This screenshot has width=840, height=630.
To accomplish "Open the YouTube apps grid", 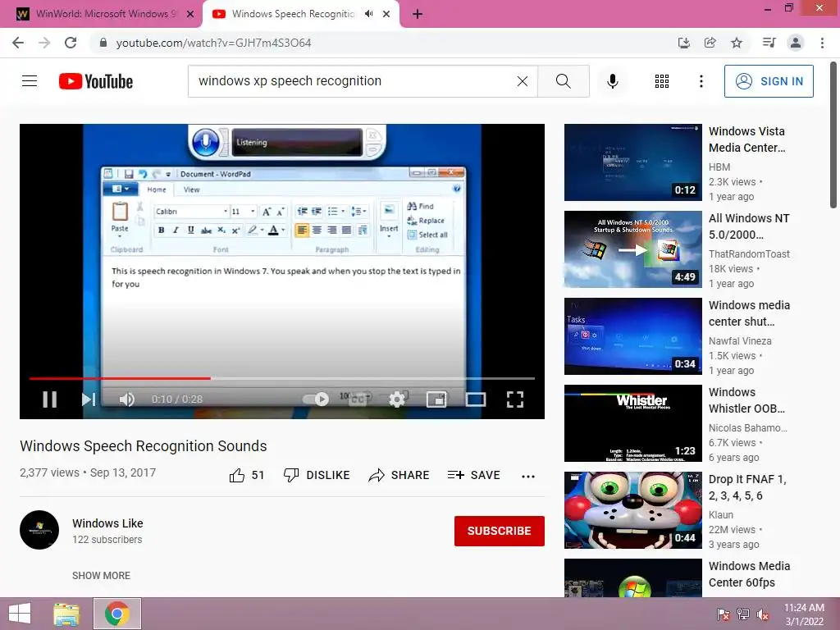I will (x=662, y=81).
